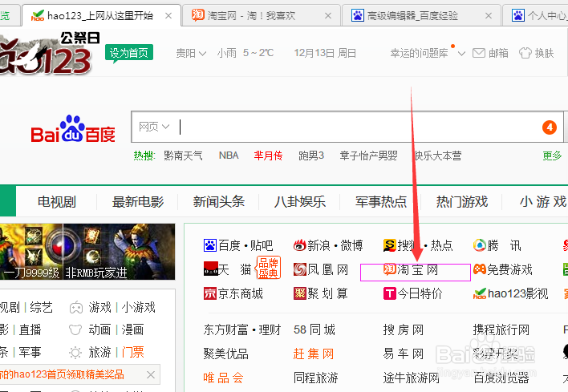The image size is (568, 392).
Task: Select the 八卦娱乐 navigation tab
Action: point(299,202)
